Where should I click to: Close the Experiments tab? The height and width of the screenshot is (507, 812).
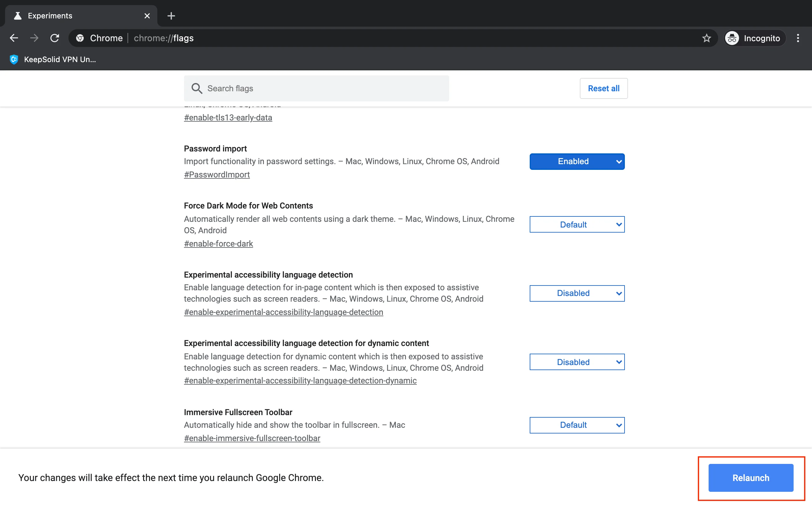(x=147, y=16)
